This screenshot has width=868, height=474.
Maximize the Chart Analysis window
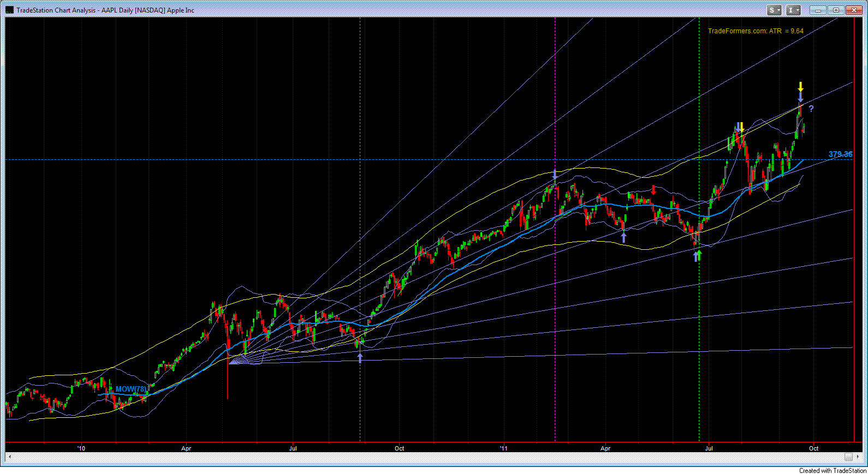835,10
